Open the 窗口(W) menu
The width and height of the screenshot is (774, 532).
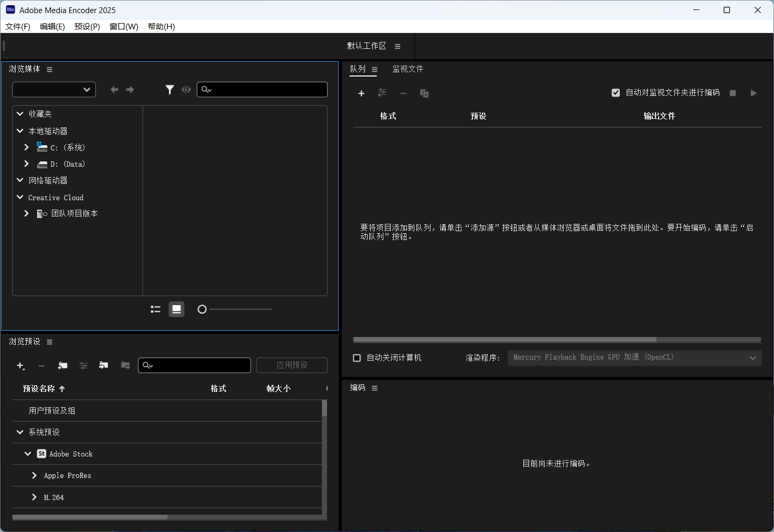click(124, 27)
